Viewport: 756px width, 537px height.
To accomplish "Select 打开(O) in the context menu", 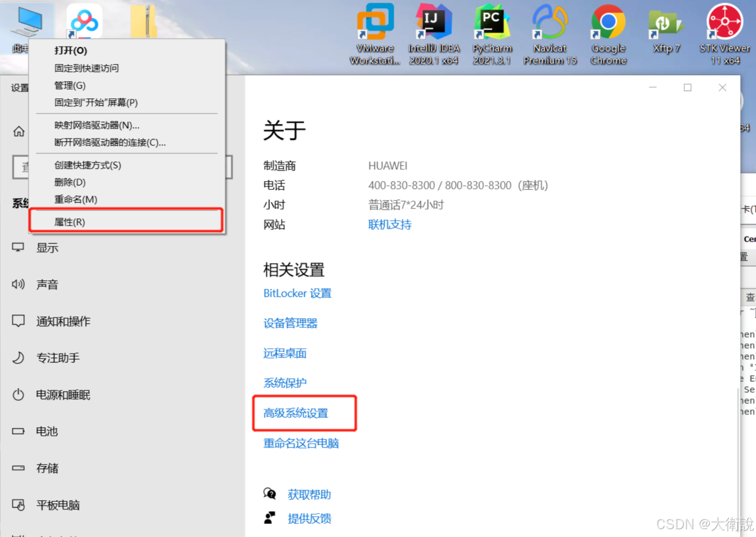I will (x=70, y=50).
